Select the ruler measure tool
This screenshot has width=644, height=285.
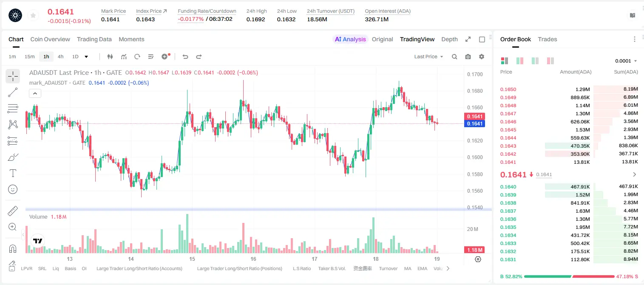point(13,211)
